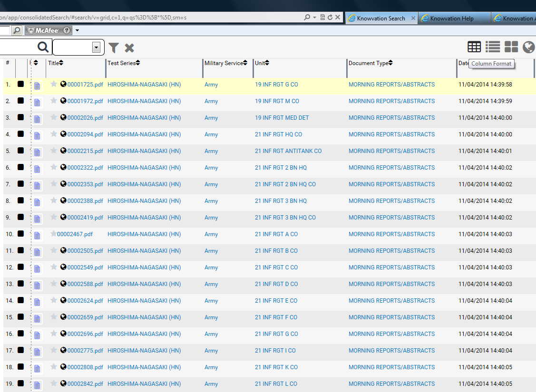The image size is (536, 392).
Task: Select checkbox for row 9
Action: [20, 217]
